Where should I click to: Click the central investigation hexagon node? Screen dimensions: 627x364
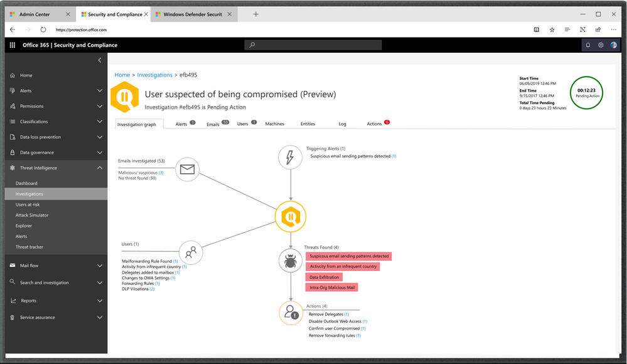click(291, 217)
